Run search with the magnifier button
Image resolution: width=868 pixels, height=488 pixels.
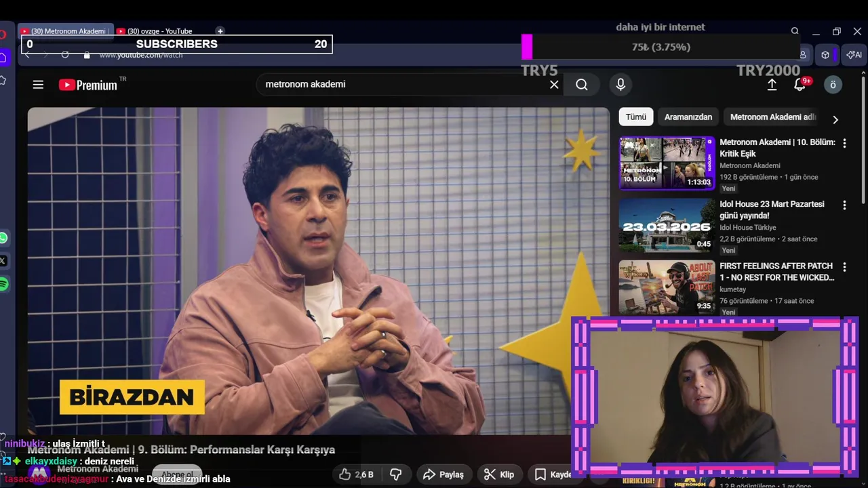(582, 85)
